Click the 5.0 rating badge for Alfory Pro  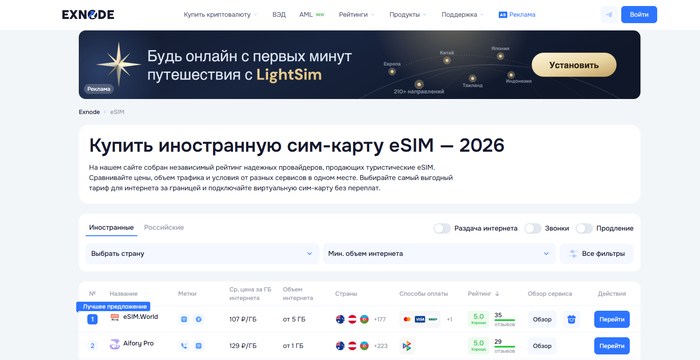coord(478,346)
